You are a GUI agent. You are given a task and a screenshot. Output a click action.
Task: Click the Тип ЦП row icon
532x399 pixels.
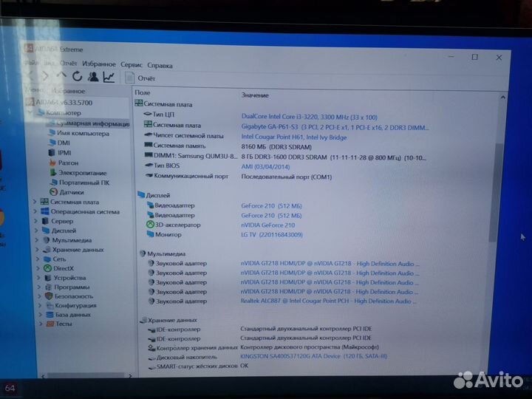[x=147, y=114]
